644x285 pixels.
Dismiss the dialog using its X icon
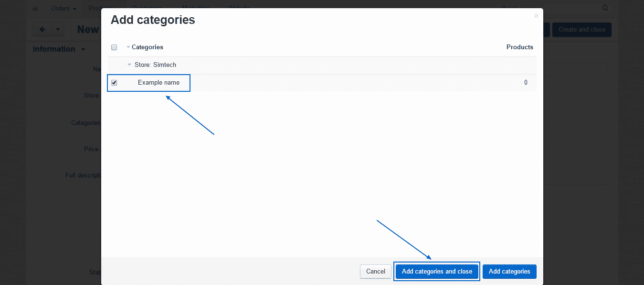click(x=536, y=16)
